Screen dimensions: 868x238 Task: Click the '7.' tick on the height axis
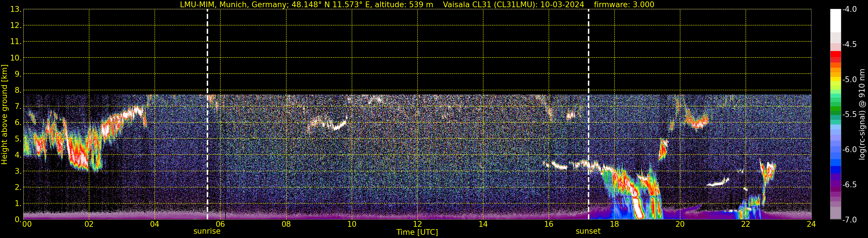click(18, 107)
